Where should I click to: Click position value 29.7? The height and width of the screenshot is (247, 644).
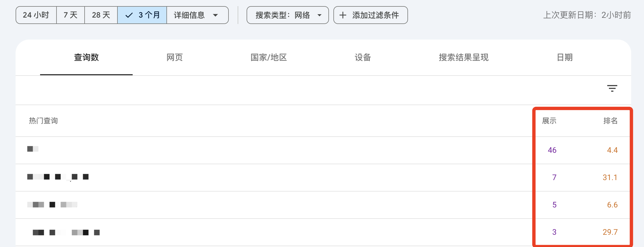(x=610, y=232)
